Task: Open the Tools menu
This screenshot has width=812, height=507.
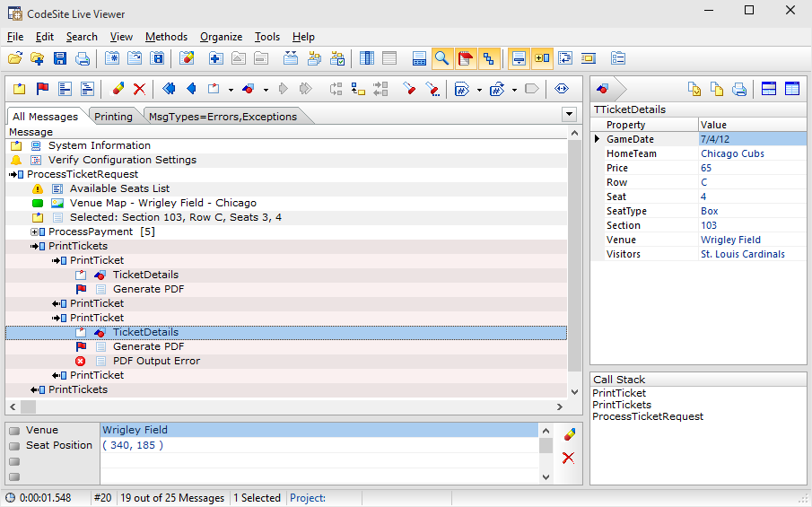Action: click(x=267, y=37)
